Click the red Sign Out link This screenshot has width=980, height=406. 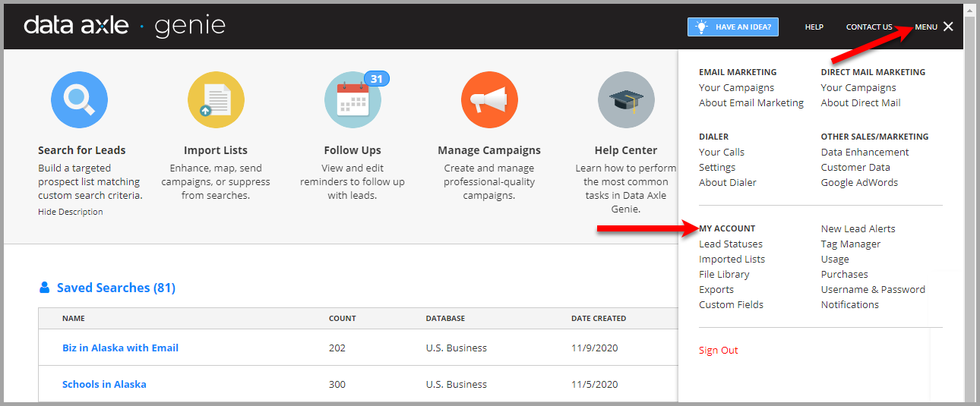tap(719, 350)
